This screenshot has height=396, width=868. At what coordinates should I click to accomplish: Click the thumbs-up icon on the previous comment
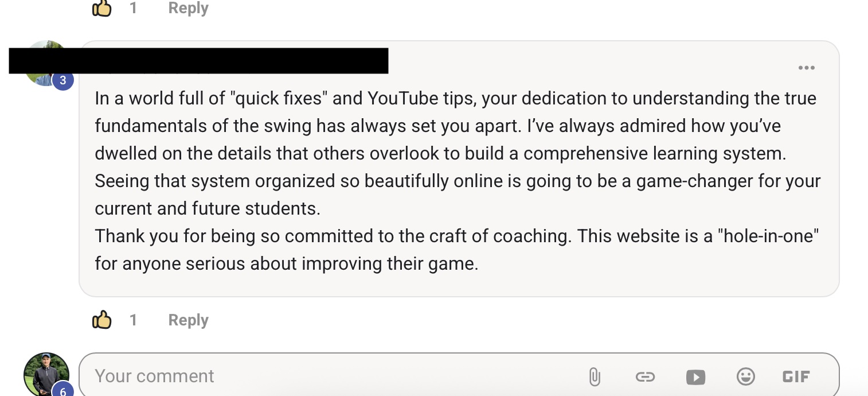click(x=101, y=8)
